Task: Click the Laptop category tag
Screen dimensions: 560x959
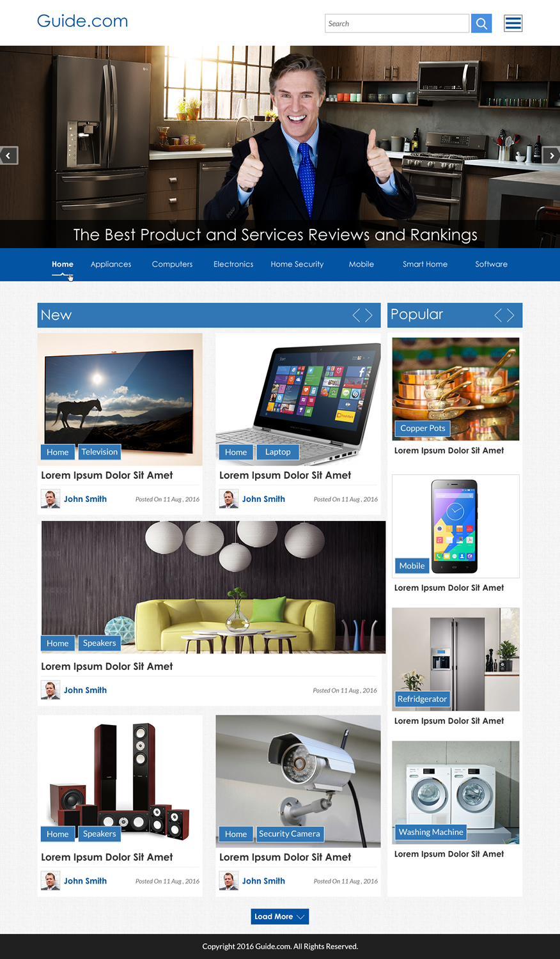Action: click(x=278, y=452)
